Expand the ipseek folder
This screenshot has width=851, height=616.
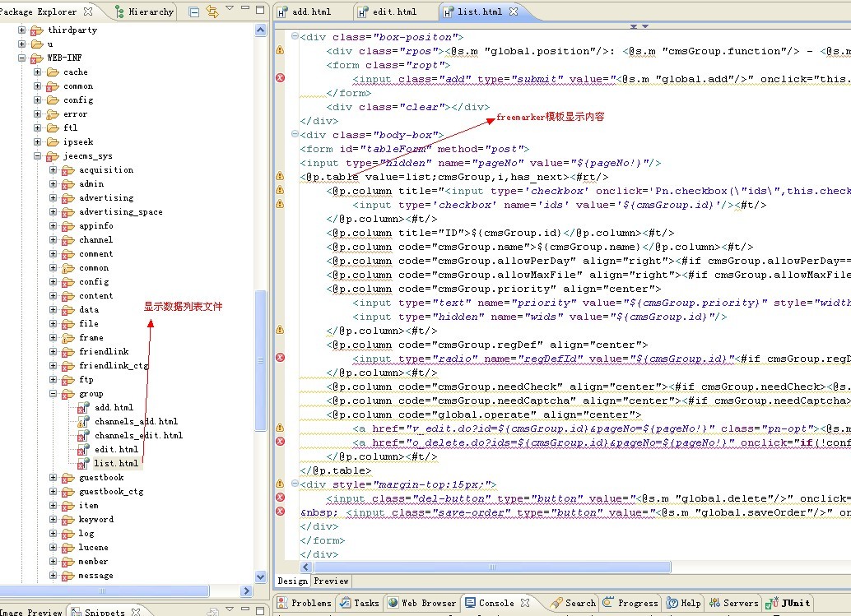(38, 141)
